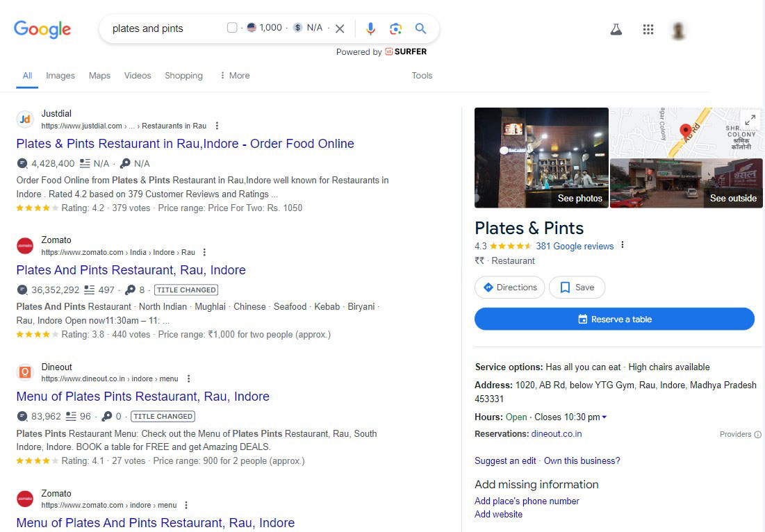The image size is (765, 532).
Task: Click Add place's phone number link
Action: pos(527,501)
